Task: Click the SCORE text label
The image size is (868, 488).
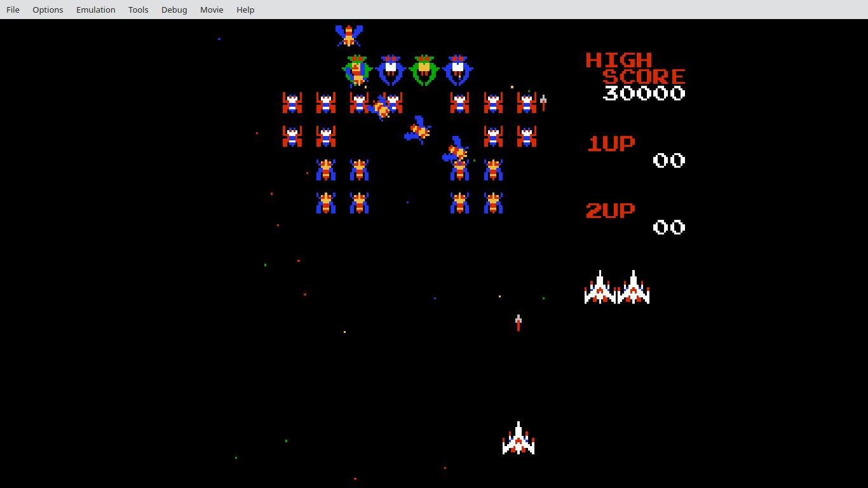Action: pos(644,77)
